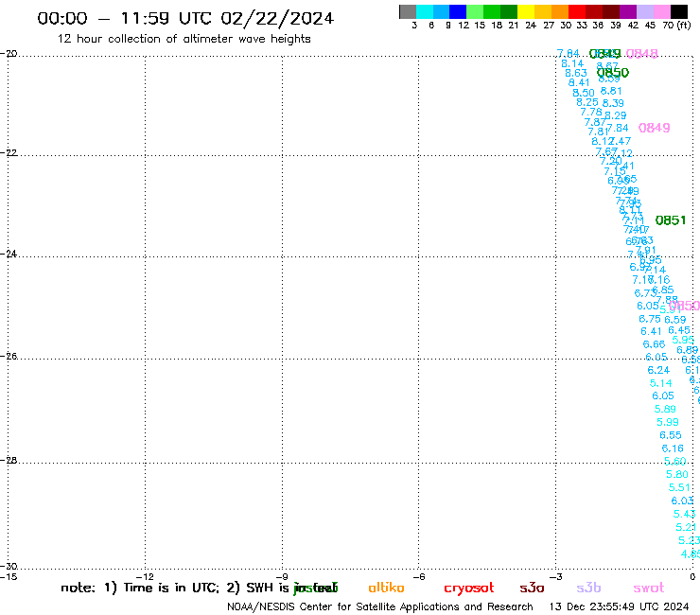
Task: Pick the cyan 5.14 data point
Action: pyautogui.click(x=660, y=383)
